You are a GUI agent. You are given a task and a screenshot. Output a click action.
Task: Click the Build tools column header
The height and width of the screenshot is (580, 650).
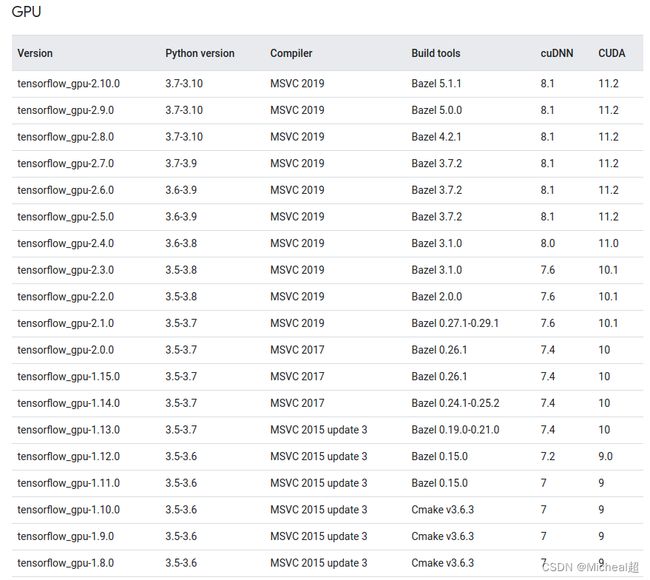click(436, 53)
